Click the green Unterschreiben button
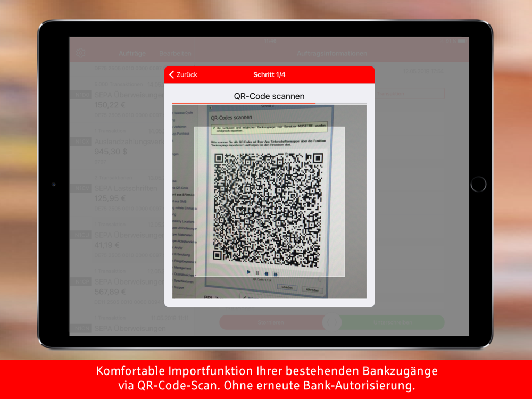The image size is (532, 399). click(x=392, y=322)
